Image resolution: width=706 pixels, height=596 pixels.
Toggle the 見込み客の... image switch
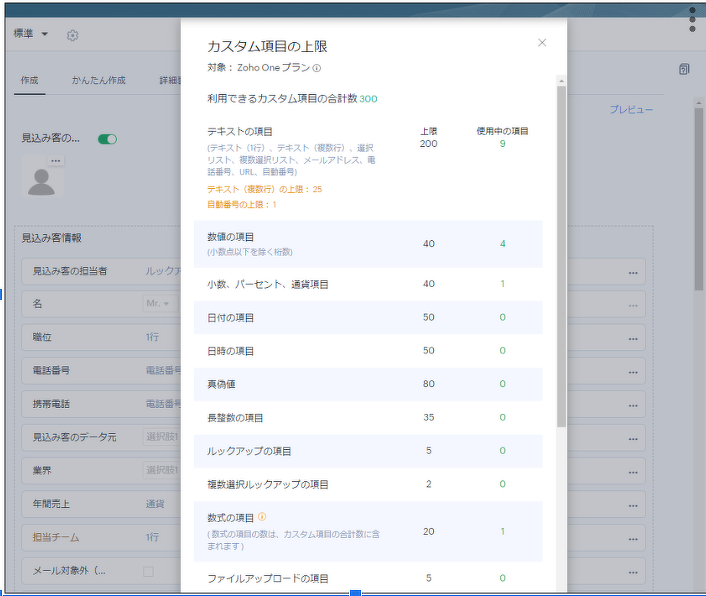click(x=107, y=139)
